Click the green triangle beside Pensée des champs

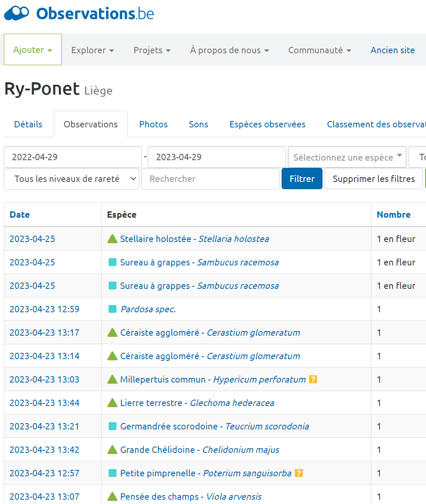pyautogui.click(x=112, y=496)
